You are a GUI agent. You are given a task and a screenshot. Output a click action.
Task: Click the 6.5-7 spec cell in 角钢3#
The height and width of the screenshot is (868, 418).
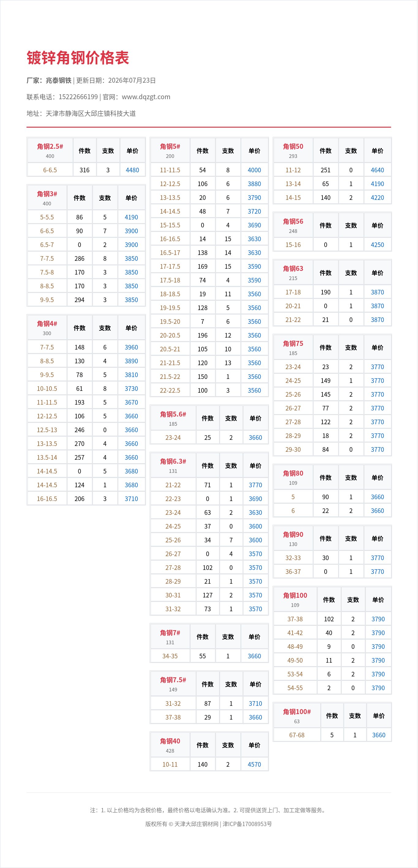(x=47, y=245)
